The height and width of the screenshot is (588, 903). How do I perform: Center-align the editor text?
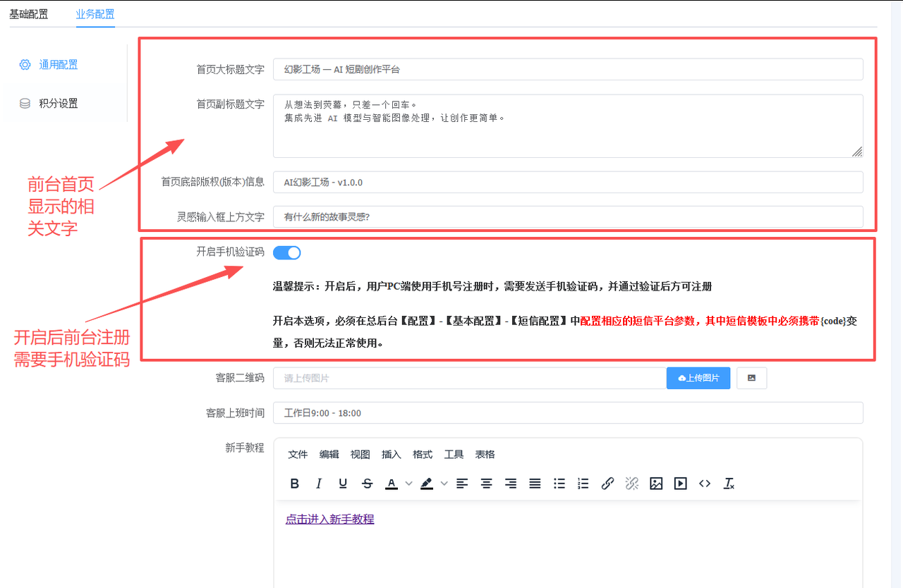(486, 484)
